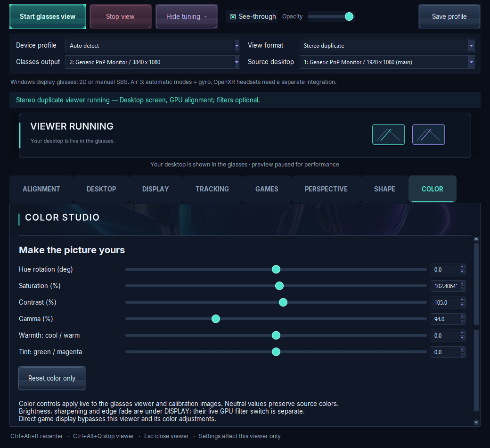Image resolution: width=490 pixels, height=448 pixels.
Task: Click the 'VIEWER RUNNING' heading
Action: pyautogui.click(x=72, y=126)
